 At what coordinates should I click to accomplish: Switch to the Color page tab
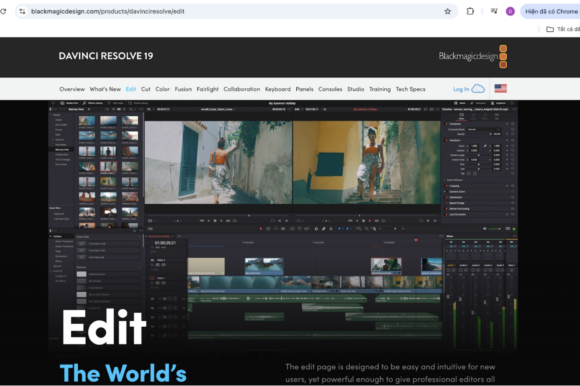(162, 89)
